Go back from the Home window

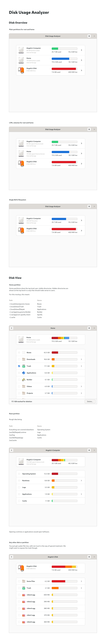point(12,328)
